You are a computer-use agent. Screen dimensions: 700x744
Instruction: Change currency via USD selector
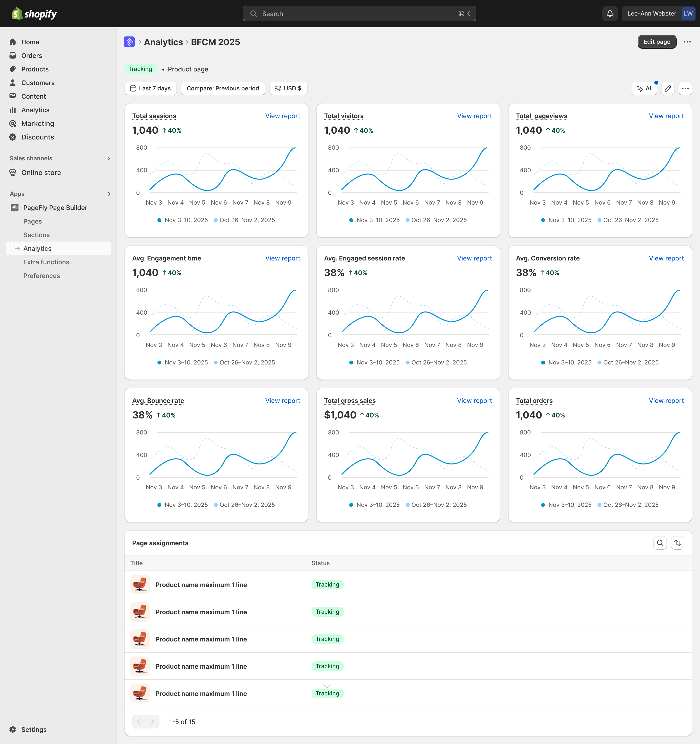288,88
